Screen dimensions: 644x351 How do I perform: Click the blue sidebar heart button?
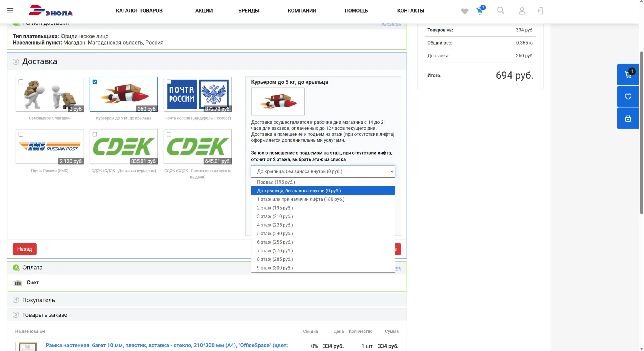[628, 97]
